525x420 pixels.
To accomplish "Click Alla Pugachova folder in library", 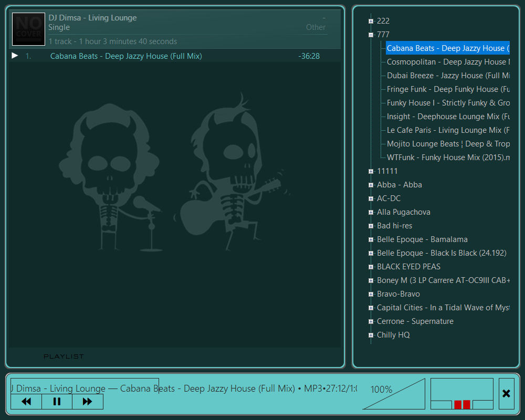I will pyautogui.click(x=403, y=212).
